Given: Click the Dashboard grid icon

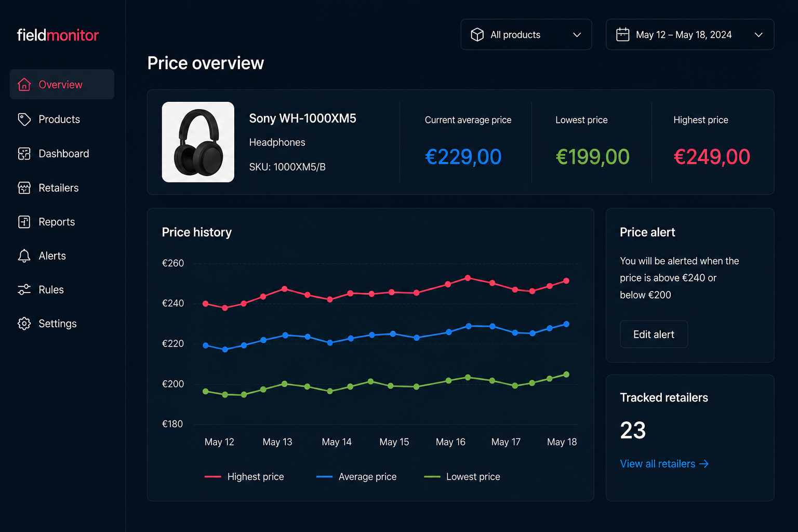Looking at the screenshot, I should [24, 153].
